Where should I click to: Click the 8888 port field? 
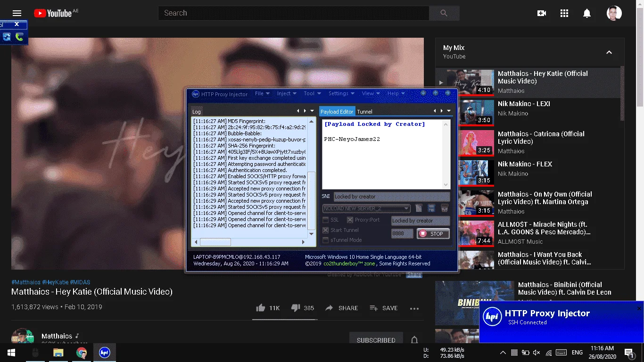(402, 233)
